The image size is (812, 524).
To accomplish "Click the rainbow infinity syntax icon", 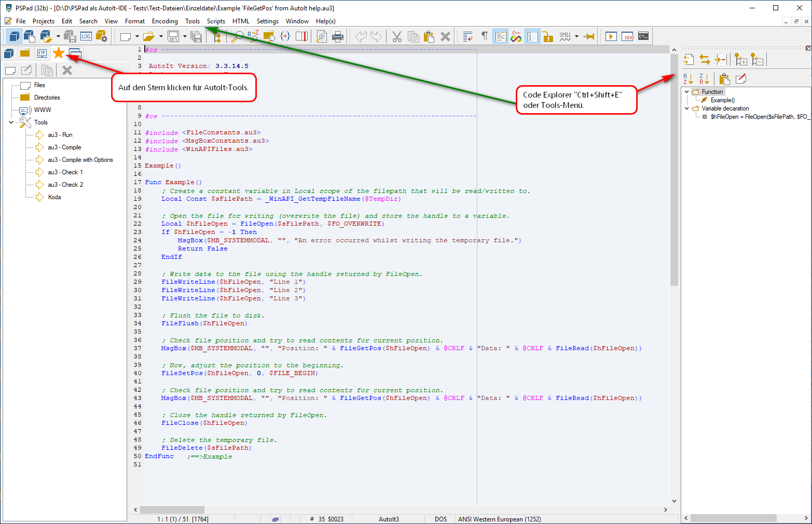I will [x=516, y=36].
